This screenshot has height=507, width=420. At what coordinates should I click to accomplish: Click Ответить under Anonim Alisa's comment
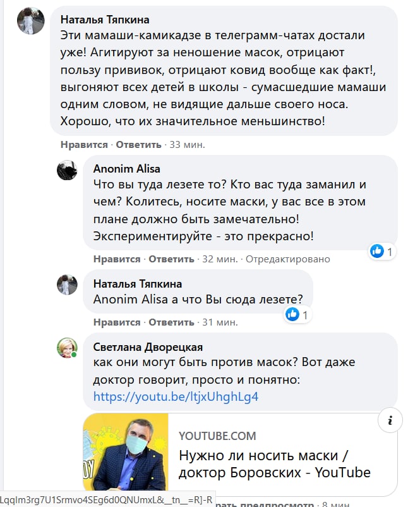(x=171, y=259)
